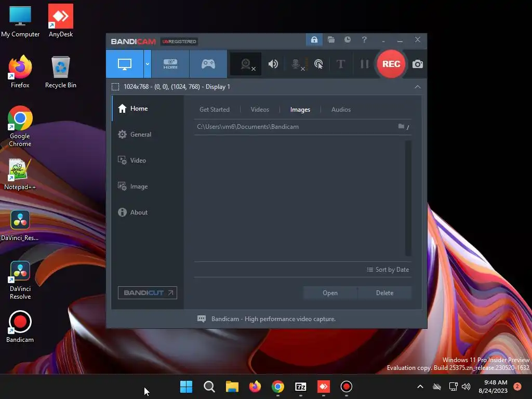Show hidden system tray icons

(420, 387)
